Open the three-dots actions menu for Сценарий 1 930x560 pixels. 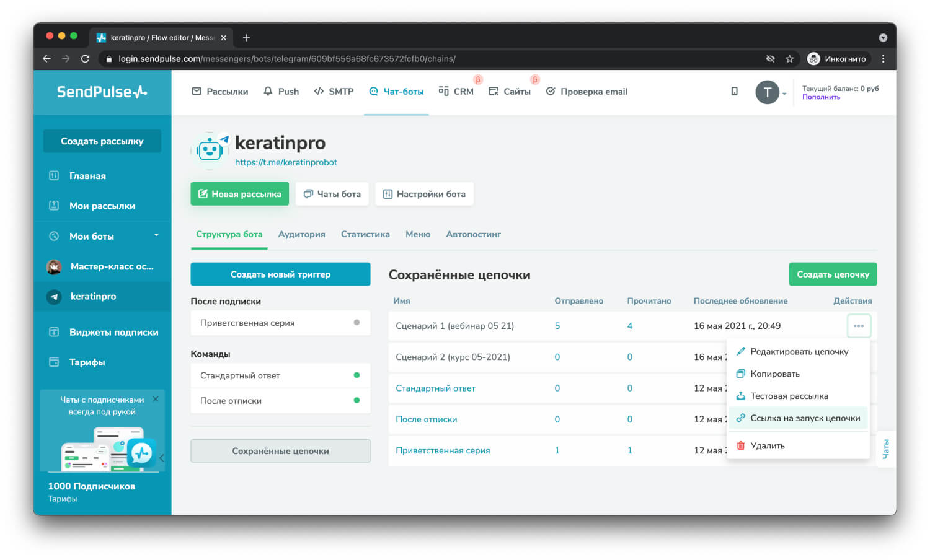[x=859, y=326]
